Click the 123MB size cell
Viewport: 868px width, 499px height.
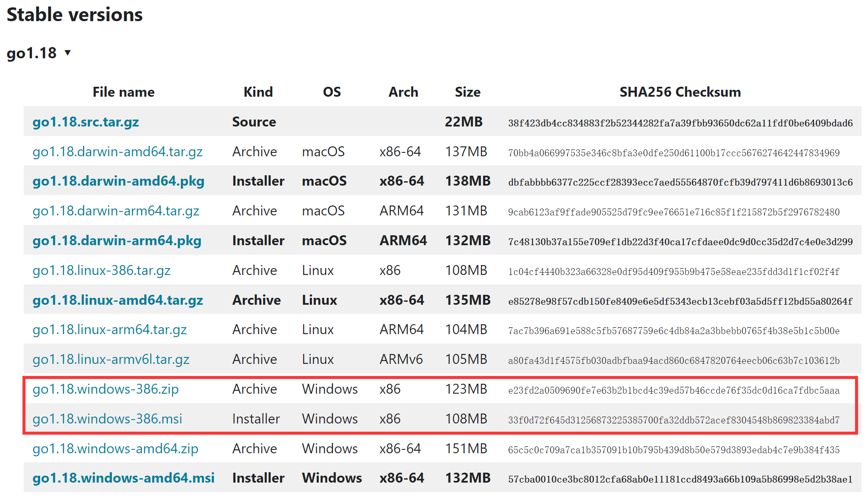pyautogui.click(x=466, y=389)
